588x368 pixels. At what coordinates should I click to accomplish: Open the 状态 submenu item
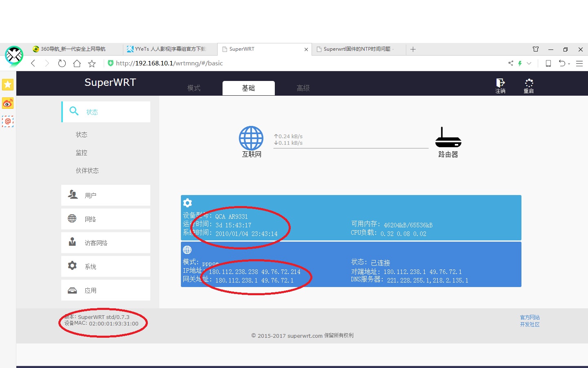[x=82, y=135]
